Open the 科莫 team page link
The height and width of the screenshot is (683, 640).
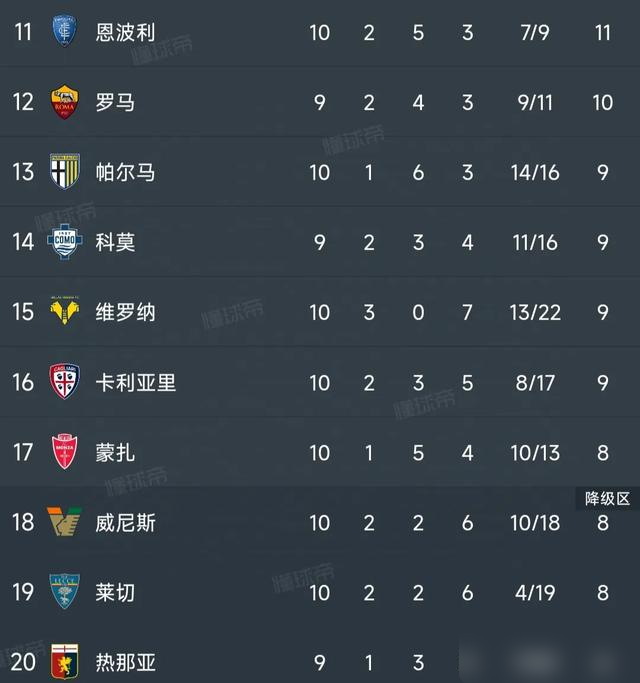[x=115, y=242]
